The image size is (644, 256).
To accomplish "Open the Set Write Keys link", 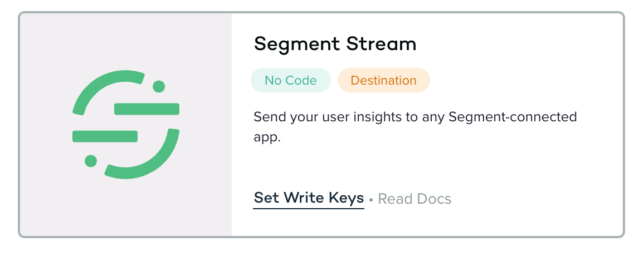I will tap(309, 198).
